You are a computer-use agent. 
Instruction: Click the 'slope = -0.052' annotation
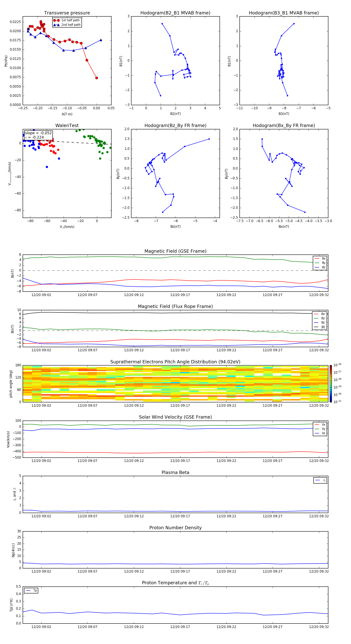click(x=38, y=133)
